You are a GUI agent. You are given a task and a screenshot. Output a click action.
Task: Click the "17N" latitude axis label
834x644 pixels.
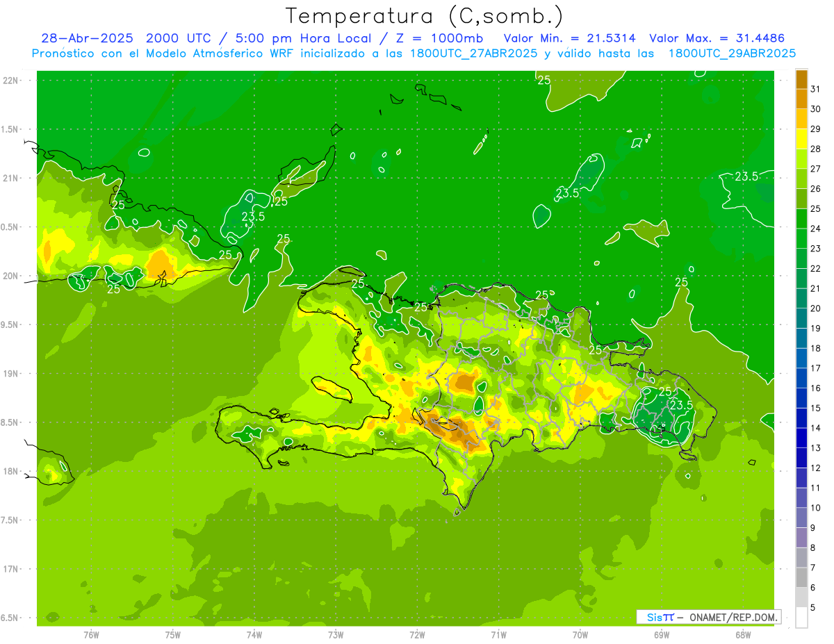point(12,570)
